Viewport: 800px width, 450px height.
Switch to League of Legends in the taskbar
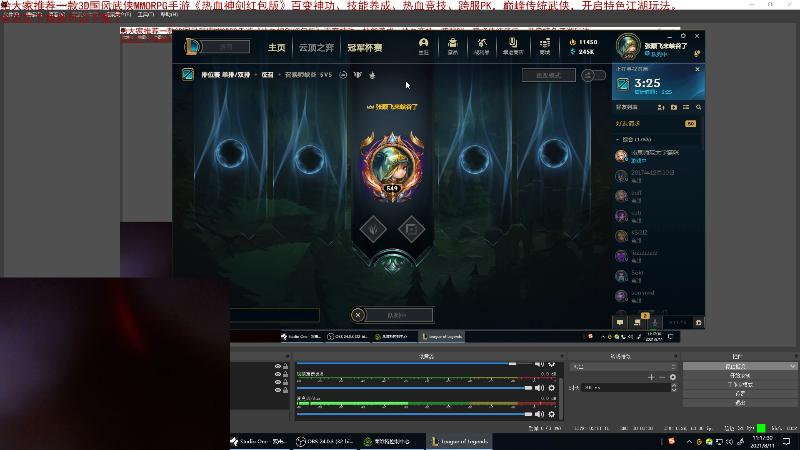point(459,441)
